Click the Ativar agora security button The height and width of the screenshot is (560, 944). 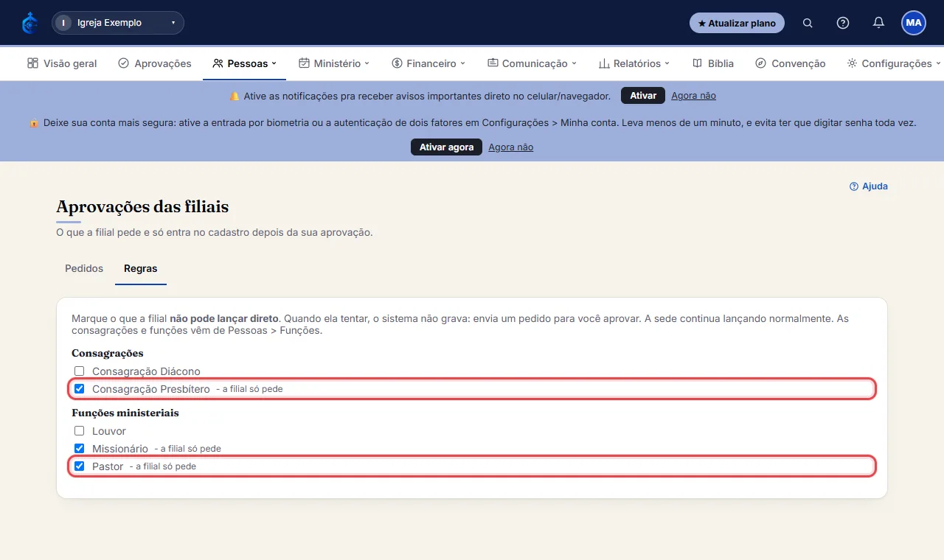[x=446, y=147]
